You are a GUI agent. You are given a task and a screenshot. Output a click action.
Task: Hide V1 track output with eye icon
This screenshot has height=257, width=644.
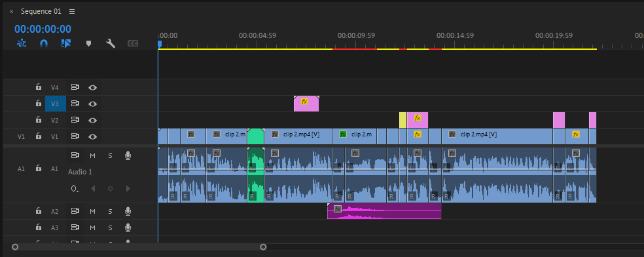pyautogui.click(x=93, y=136)
